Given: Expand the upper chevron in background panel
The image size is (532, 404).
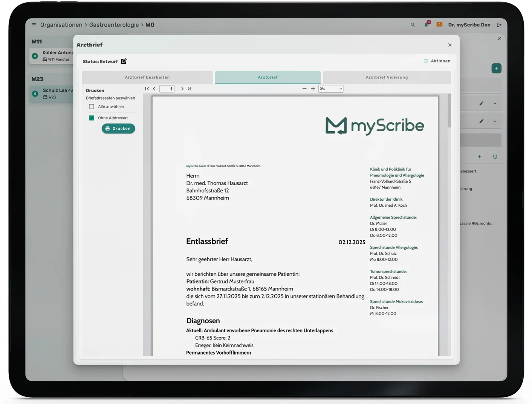Looking at the screenshot, I should 495,103.
